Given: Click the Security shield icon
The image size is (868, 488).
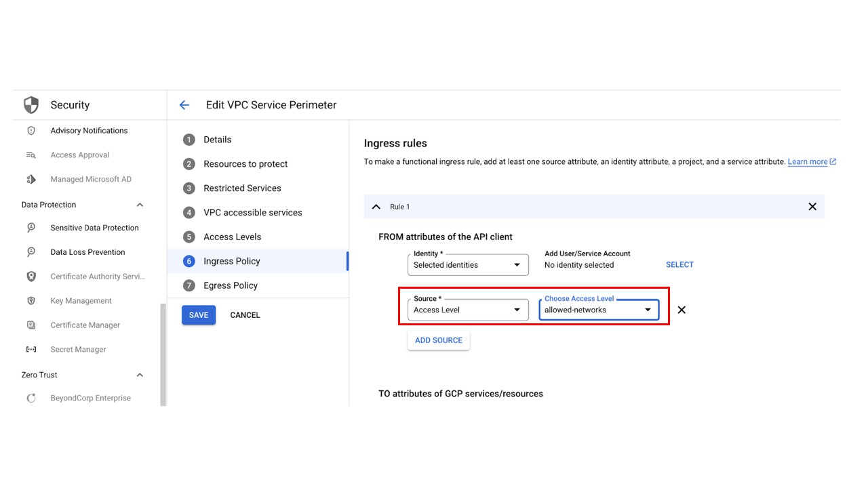Looking at the screenshot, I should pyautogui.click(x=31, y=104).
